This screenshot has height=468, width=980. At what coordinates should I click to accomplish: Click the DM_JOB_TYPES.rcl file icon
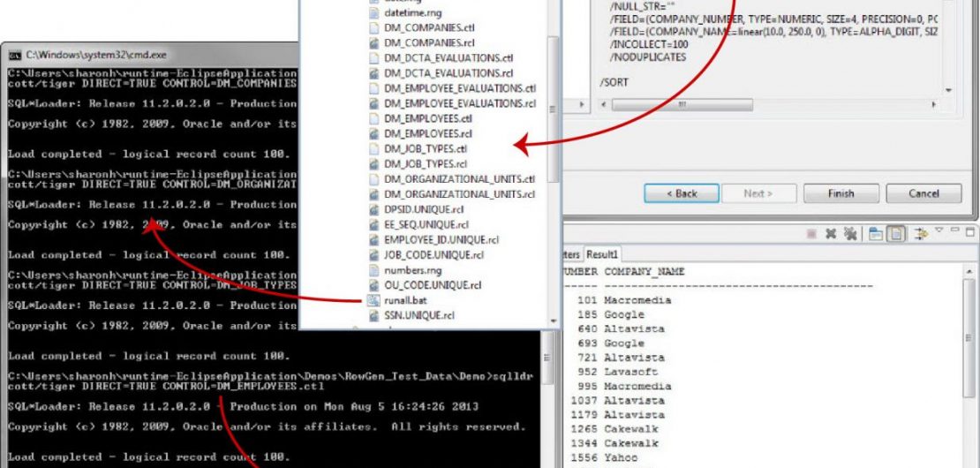373,163
